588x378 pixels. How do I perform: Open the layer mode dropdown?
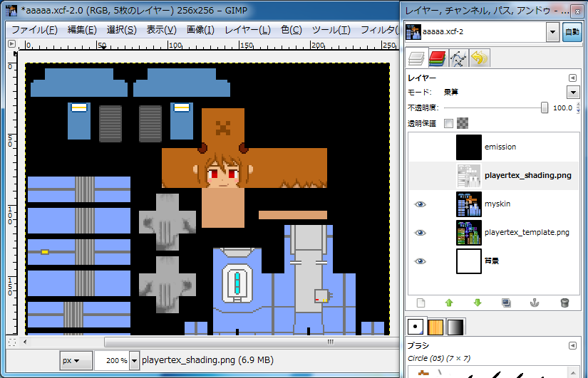(572, 92)
